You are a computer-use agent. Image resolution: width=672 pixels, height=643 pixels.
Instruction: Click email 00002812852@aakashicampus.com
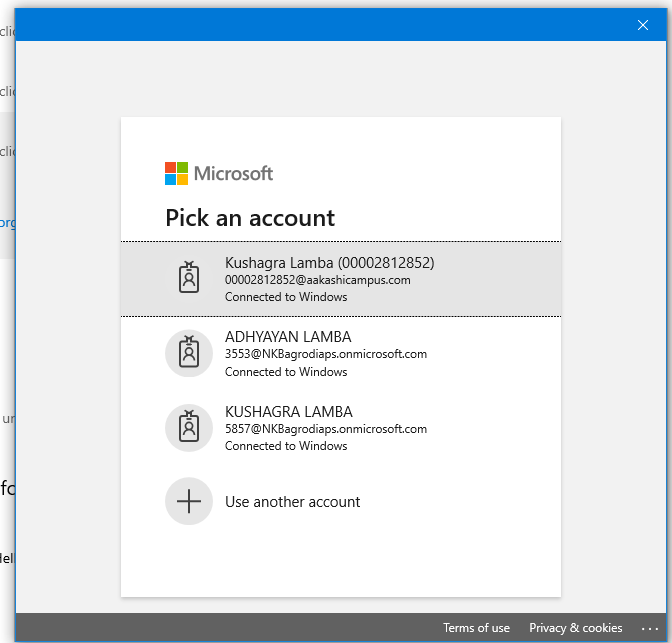318,280
